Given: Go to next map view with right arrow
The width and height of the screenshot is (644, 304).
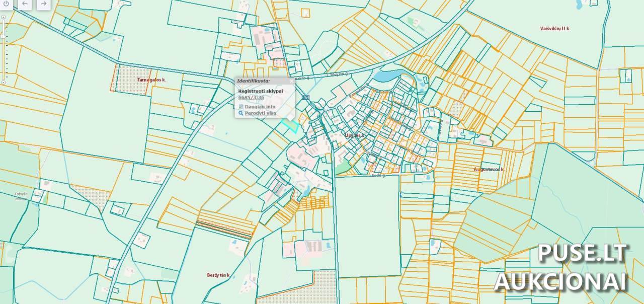Looking at the screenshot, I should [43, 4].
